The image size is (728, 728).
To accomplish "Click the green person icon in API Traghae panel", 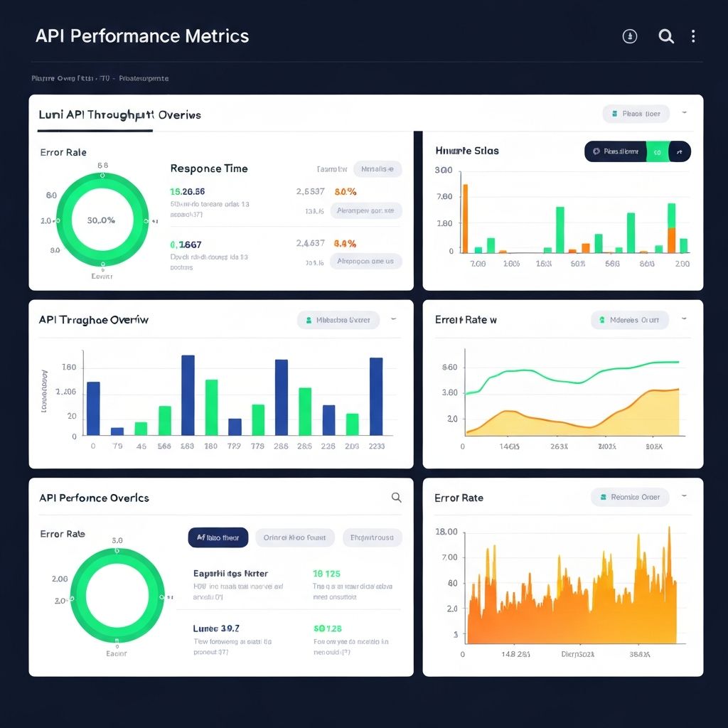I will 309,321.
